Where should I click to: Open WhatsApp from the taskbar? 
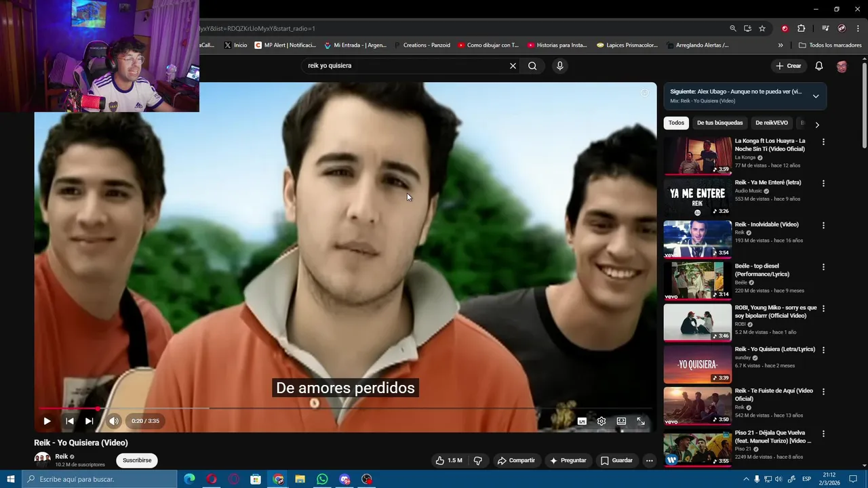click(322, 479)
